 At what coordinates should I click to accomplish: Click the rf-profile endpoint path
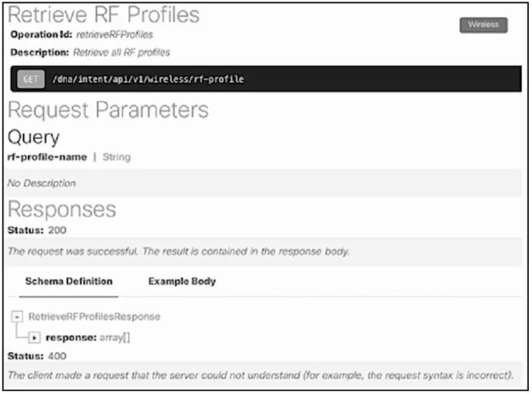[148, 79]
